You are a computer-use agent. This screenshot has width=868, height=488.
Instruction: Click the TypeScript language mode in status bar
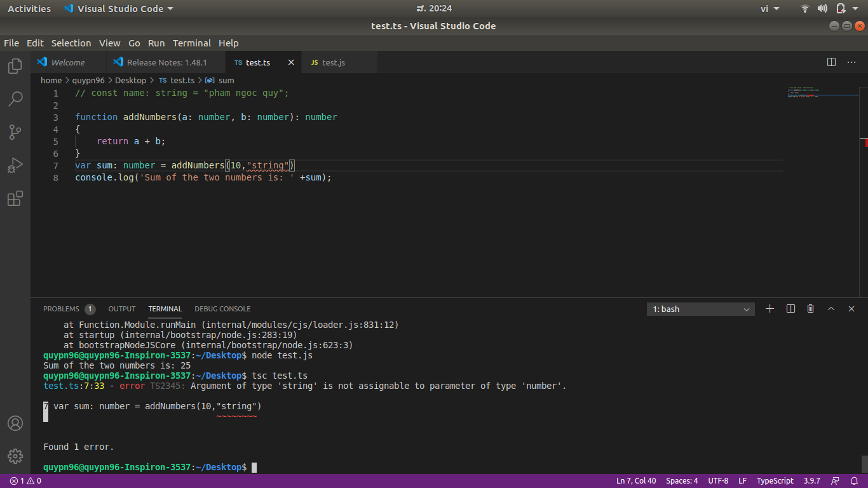coord(775,481)
